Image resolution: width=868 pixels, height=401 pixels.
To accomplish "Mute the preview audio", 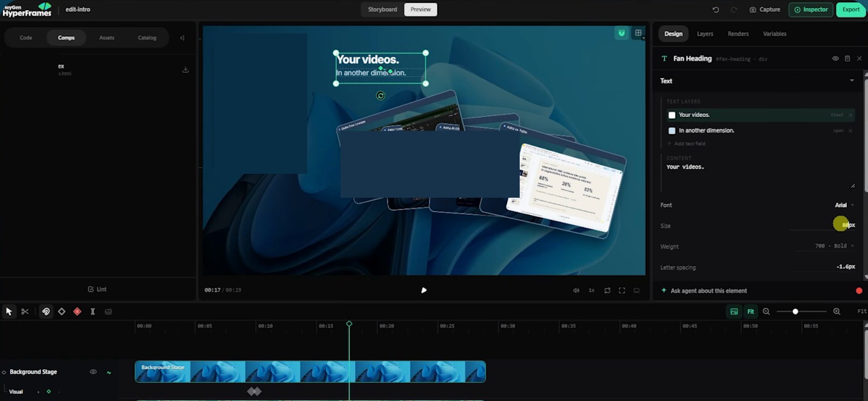I will [576, 290].
